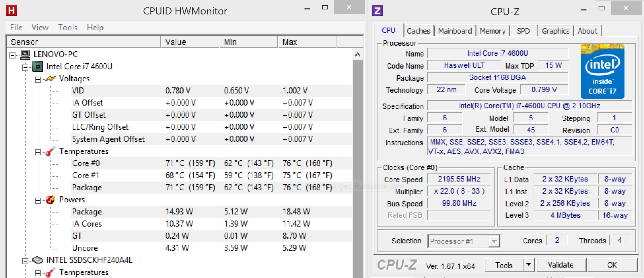
Task: Select the Intel Core i7 4600U chip icon
Action: pos(38,67)
